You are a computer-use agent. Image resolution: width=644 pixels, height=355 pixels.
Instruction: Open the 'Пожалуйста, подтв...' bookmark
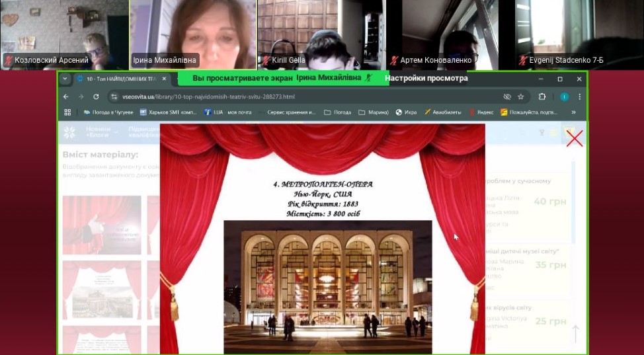click(529, 112)
